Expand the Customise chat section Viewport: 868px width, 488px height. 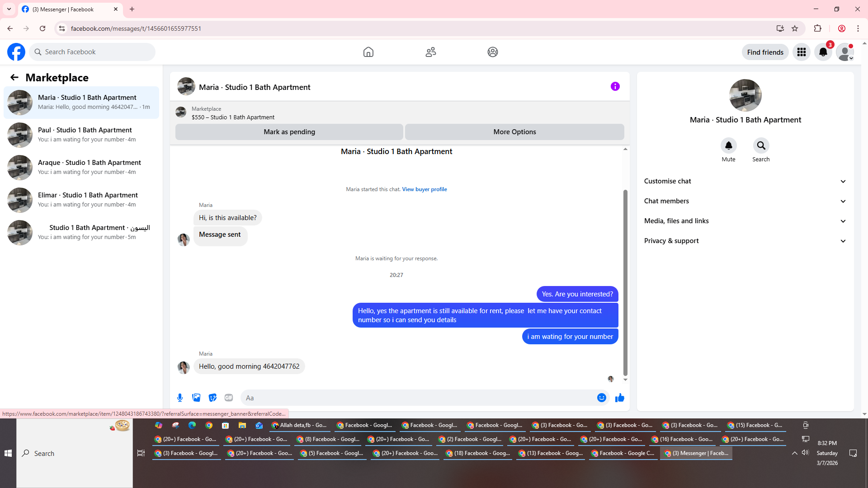pyautogui.click(x=745, y=181)
